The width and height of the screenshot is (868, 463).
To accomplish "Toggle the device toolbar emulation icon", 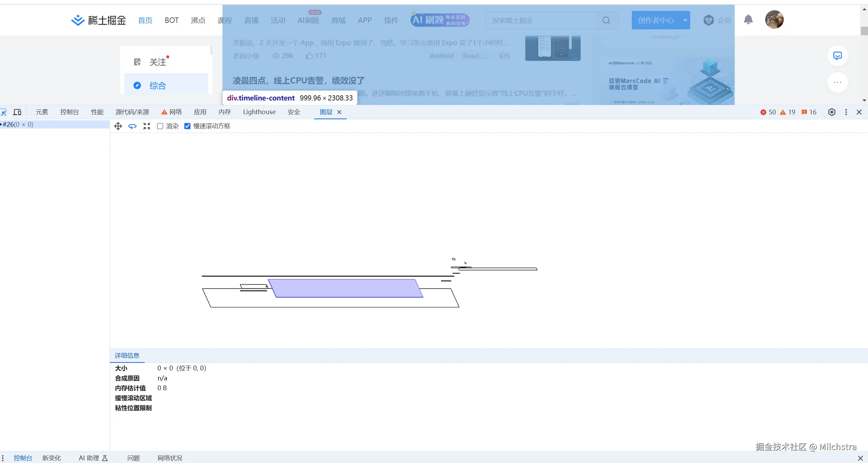I will pos(17,112).
